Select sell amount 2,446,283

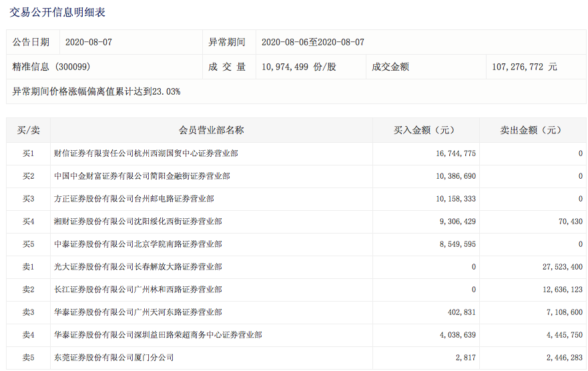point(565,358)
